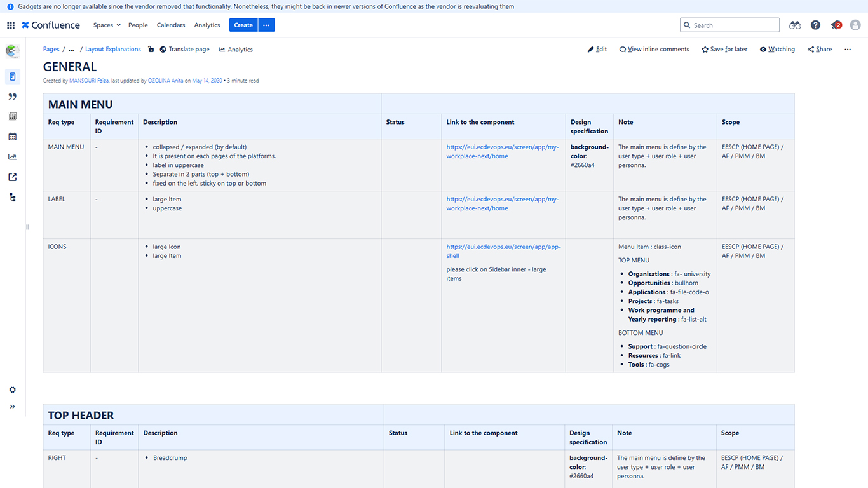Open the app switcher grid icon
The width and height of the screenshot is (868, 488).
pyautogui.click(x=11, y=25)
